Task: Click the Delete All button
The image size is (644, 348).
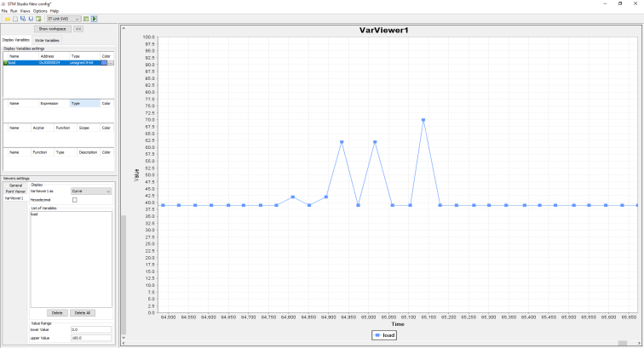Action: [x=82, y=313]
